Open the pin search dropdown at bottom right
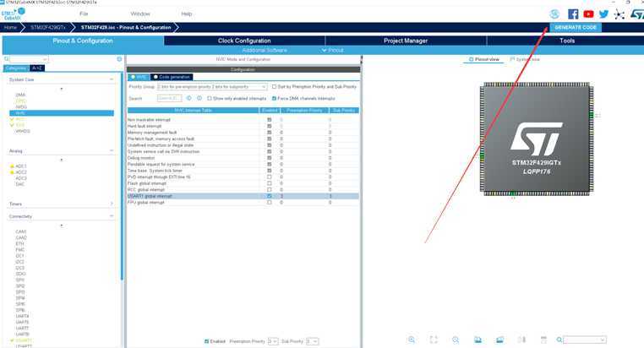This screenshot has width=644, height=348. 585,340
